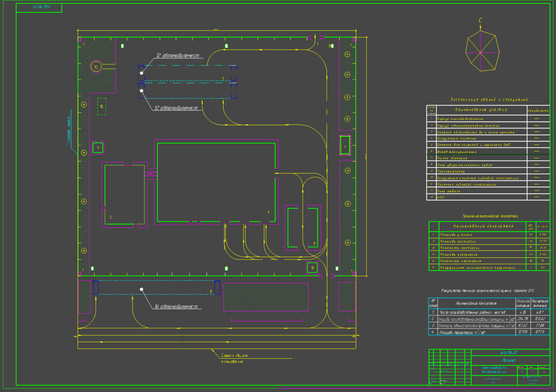Select the 'Корпус административно-бытовой' row

click(488, 125)
